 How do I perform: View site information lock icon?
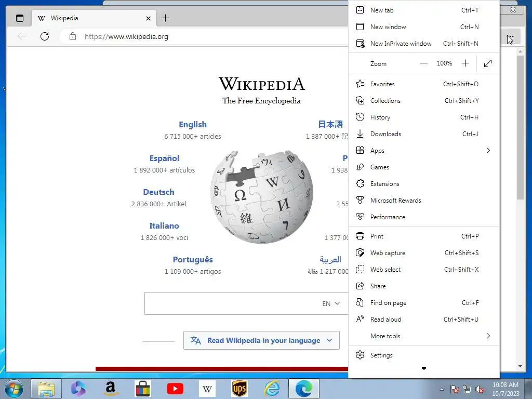coord(73,36)
